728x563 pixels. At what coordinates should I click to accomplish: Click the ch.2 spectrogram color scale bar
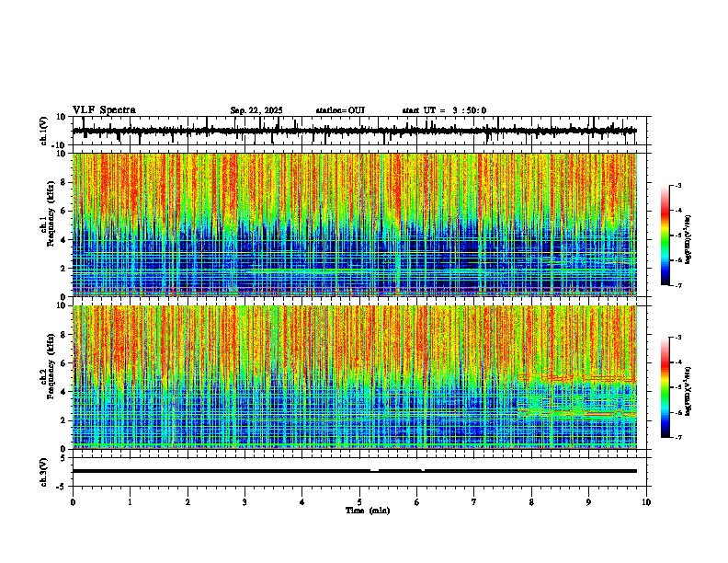665,387
